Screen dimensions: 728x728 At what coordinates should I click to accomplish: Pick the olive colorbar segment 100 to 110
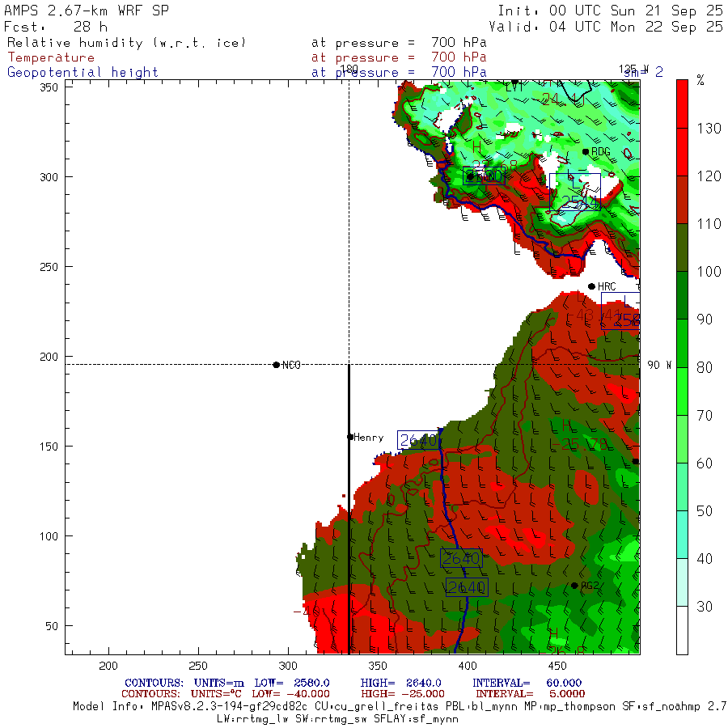click(x=682, y=248)
